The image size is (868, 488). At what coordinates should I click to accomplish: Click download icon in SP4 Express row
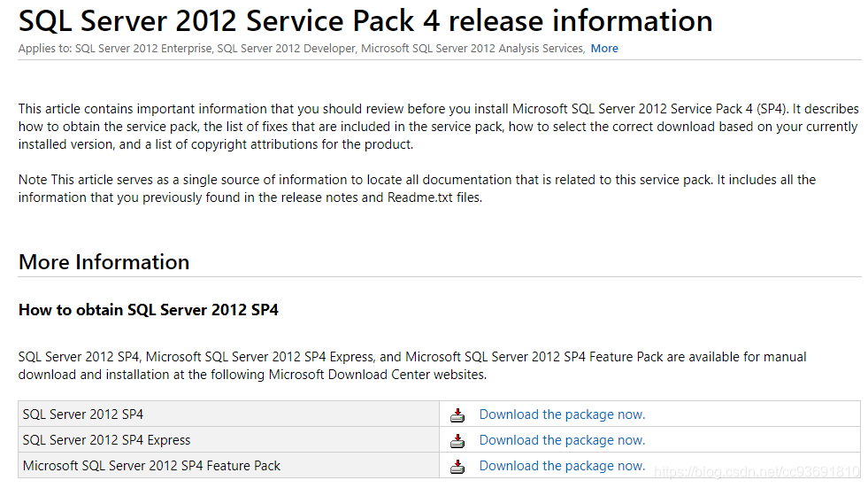(x=457, y=440)
